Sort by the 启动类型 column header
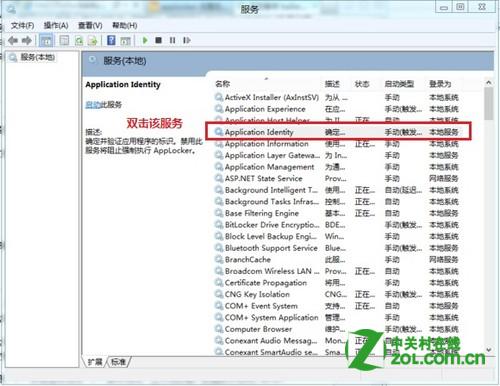Viewport: 500px width, 386px height. coord(399,84)
